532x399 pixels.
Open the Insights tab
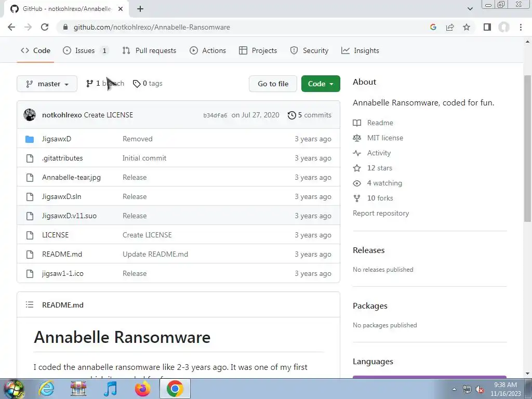coord(360,50)
